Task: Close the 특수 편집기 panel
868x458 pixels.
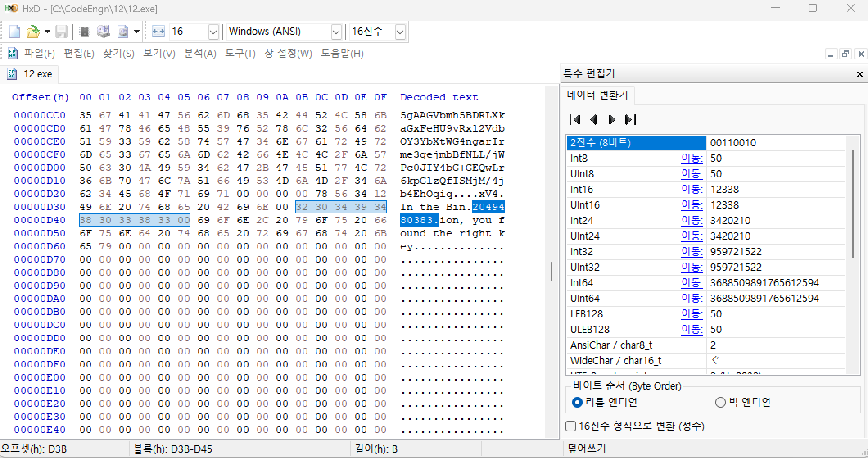Action: (x=859, y=74)
